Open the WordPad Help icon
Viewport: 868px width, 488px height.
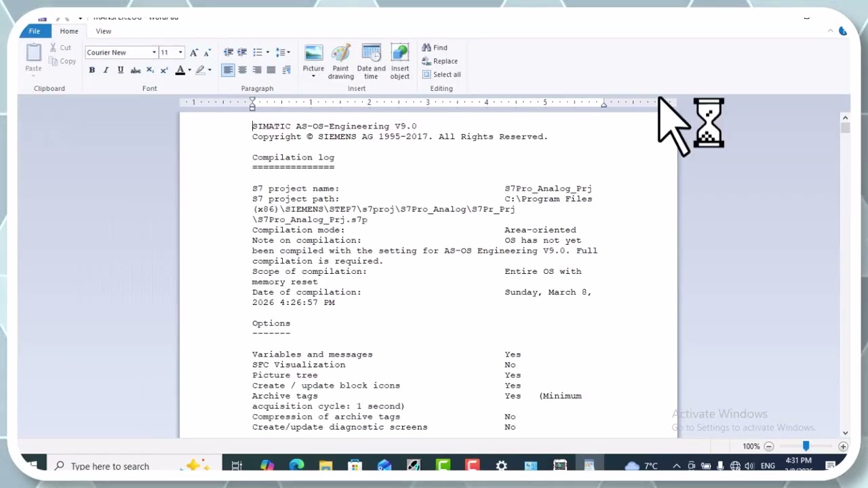pyautogui.click(x=843, y=30)
